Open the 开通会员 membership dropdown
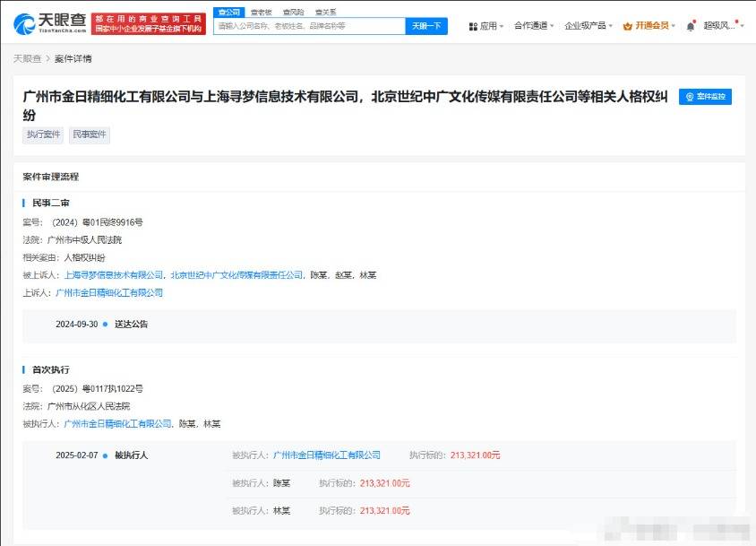Screen dimensions: 756x546 click(x=649, y=26)
